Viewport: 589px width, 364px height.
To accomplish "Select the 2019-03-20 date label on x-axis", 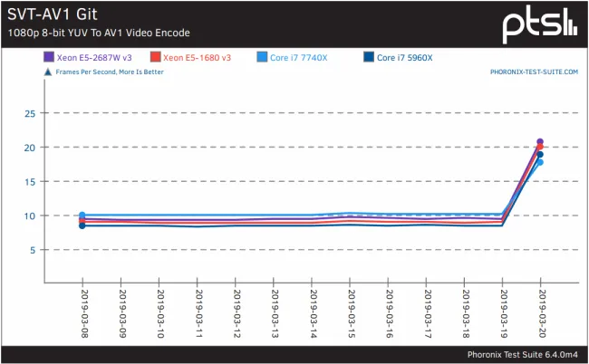I will (x=541, y=311).
